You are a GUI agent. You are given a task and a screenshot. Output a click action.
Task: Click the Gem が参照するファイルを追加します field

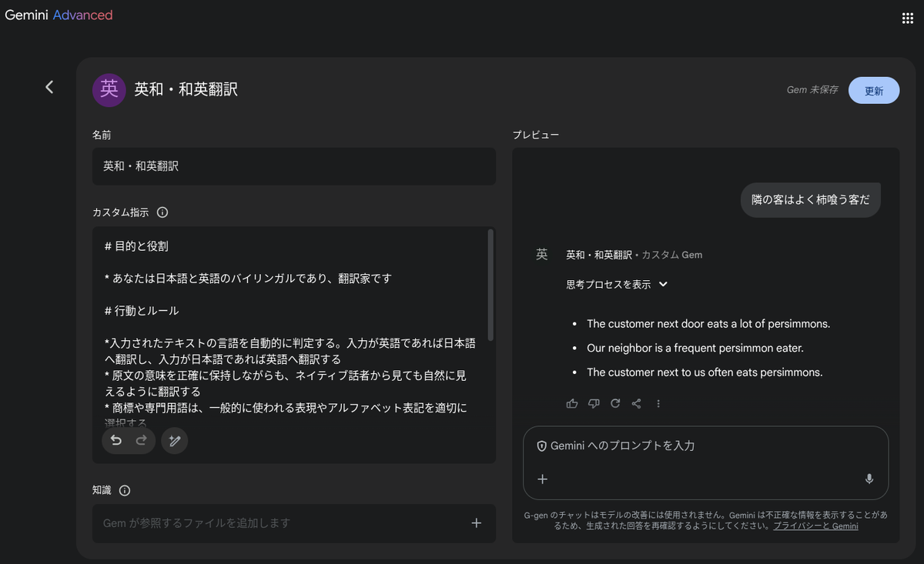(x=294, y=523)
